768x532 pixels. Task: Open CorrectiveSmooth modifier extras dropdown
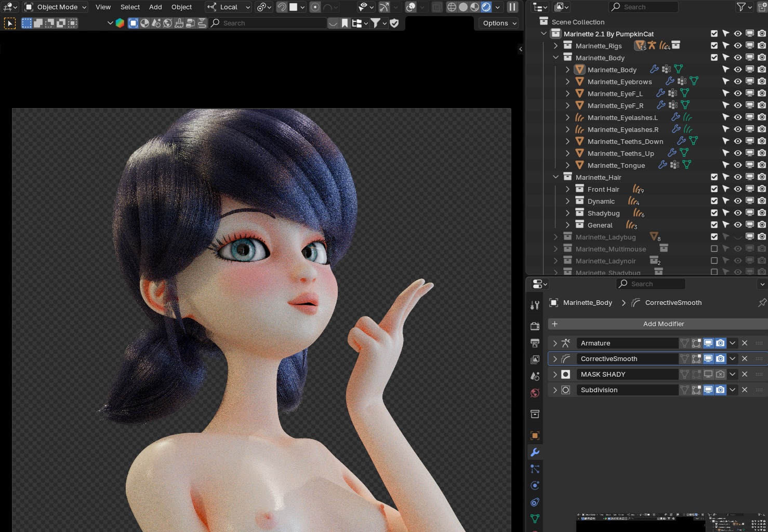point(732,358)
